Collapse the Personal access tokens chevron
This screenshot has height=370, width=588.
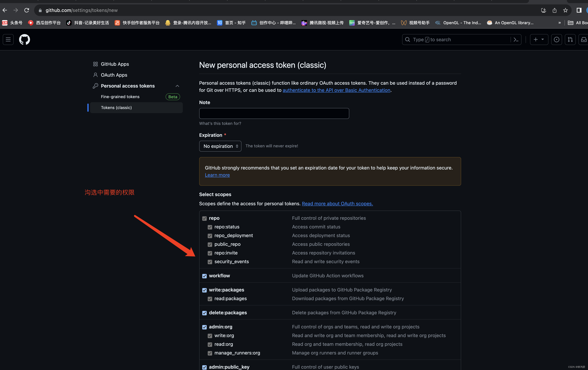pyautogui.click(x=177, y=86)
